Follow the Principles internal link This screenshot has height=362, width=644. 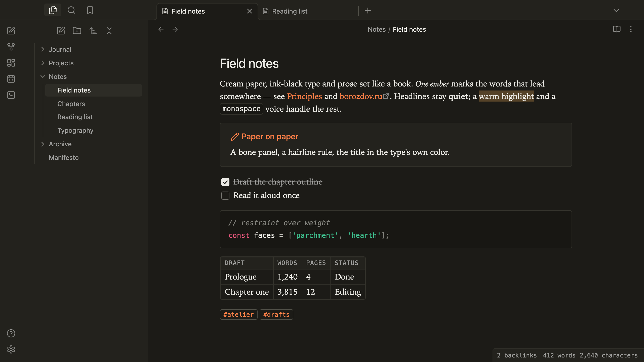[304, 96]
